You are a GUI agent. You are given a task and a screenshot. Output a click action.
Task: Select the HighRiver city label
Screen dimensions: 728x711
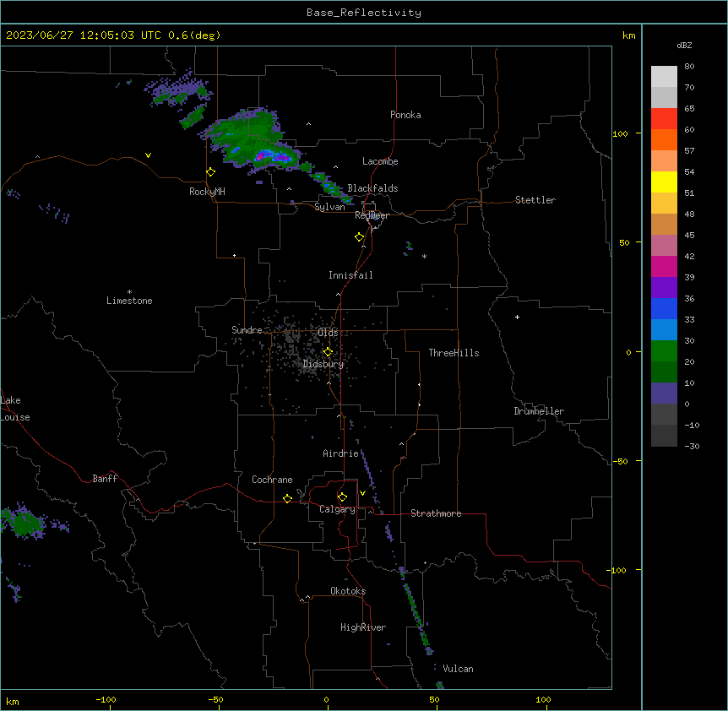363,627
